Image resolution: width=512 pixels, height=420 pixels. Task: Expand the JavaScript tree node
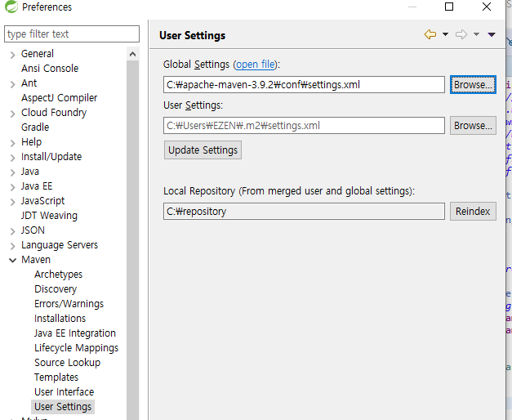click(13, 202)
